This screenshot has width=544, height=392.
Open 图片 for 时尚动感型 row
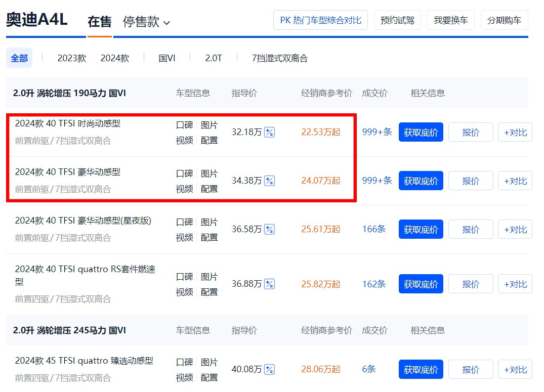[209, 125]
